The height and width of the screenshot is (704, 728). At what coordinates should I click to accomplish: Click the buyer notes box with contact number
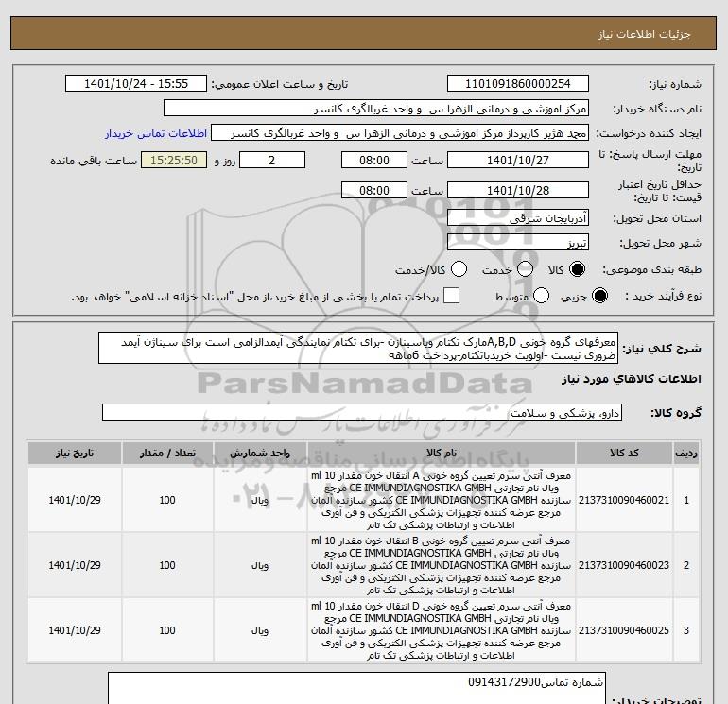pos(356,688)
